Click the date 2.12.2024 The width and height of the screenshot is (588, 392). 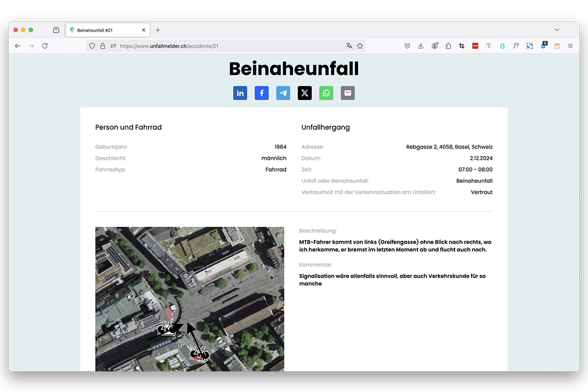click(x=481, y=158)
